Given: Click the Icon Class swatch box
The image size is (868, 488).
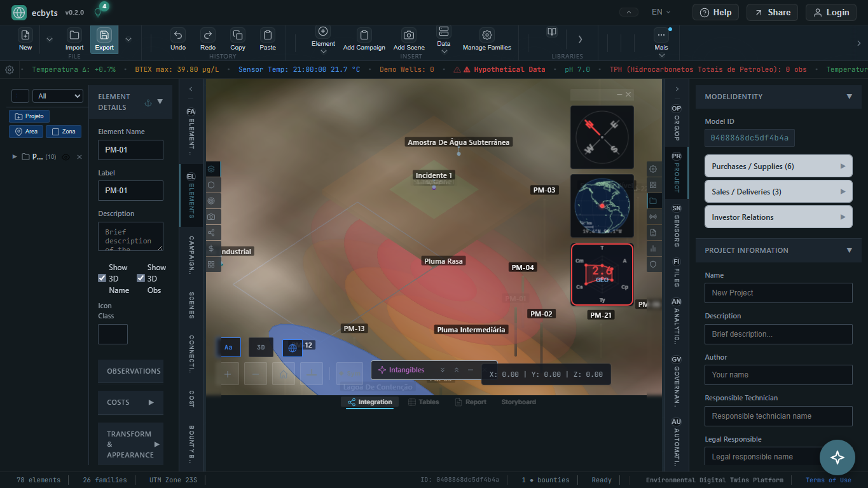Looking at the screenshot, I should pos(113,334).
